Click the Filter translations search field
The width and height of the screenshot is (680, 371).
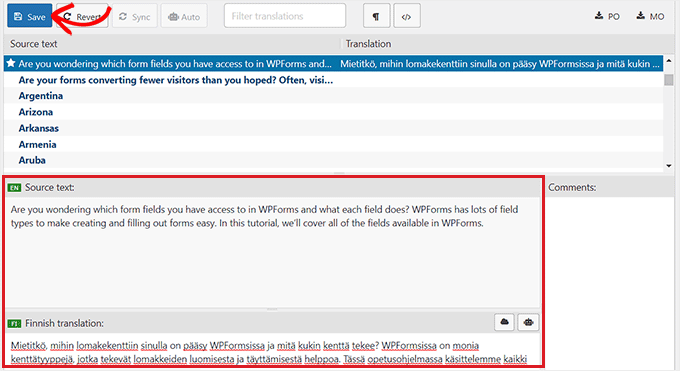click(285, 16)
